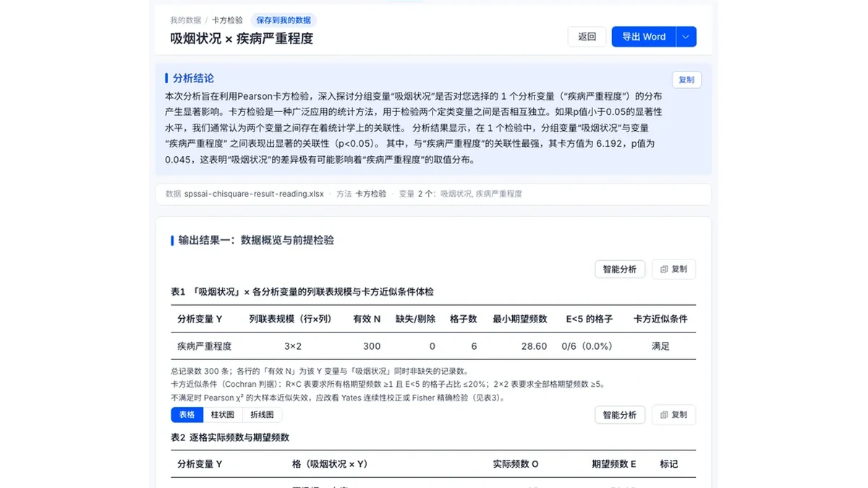Click the 我的数据 breadcrumb link
The image size is (868, 488).
click(185, 20)
